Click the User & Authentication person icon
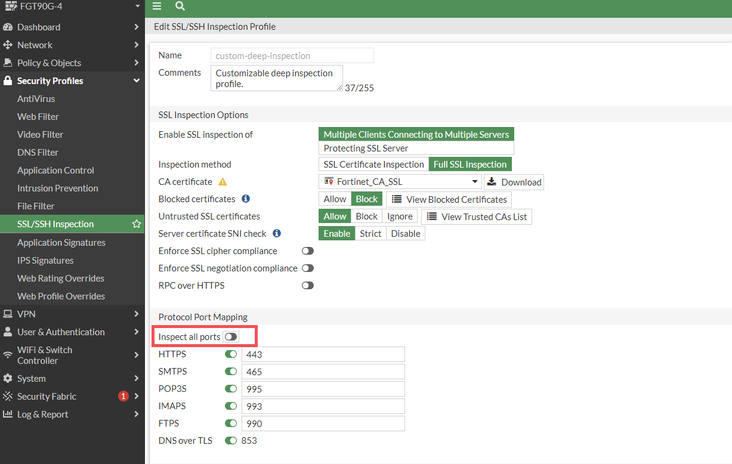The height and width of the screenshot is (464, 732). [x=7, y=331]
